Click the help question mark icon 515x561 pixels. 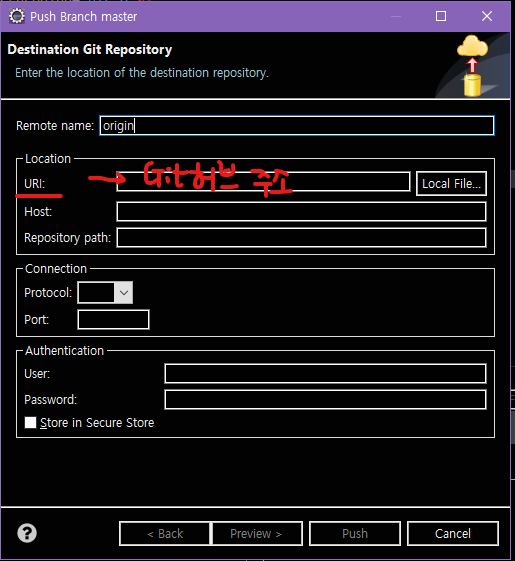27,533
